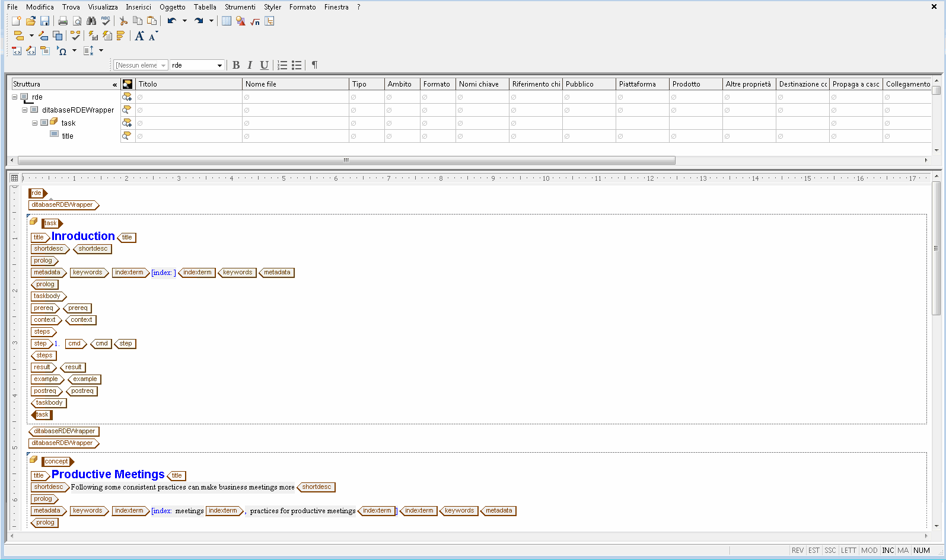This screenshot has width=946, height=560.
Task: Insert a table from toolbar
Action: tap(227, 21)
